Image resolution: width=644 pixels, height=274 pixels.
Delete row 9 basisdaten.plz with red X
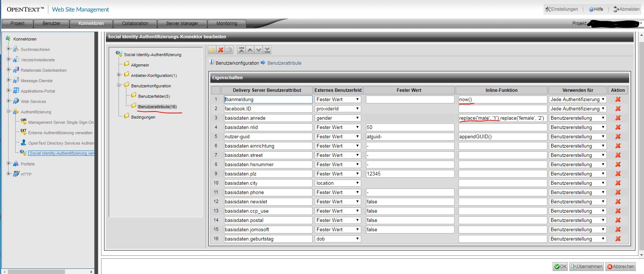618,174
